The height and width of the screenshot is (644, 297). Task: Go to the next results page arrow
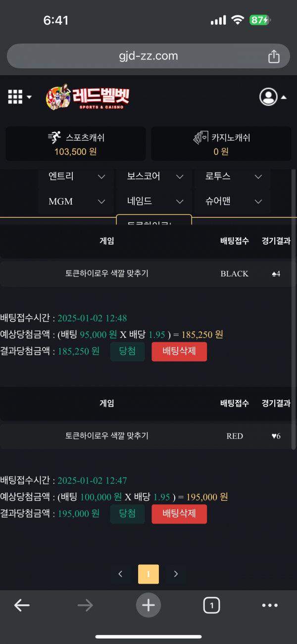176,574
